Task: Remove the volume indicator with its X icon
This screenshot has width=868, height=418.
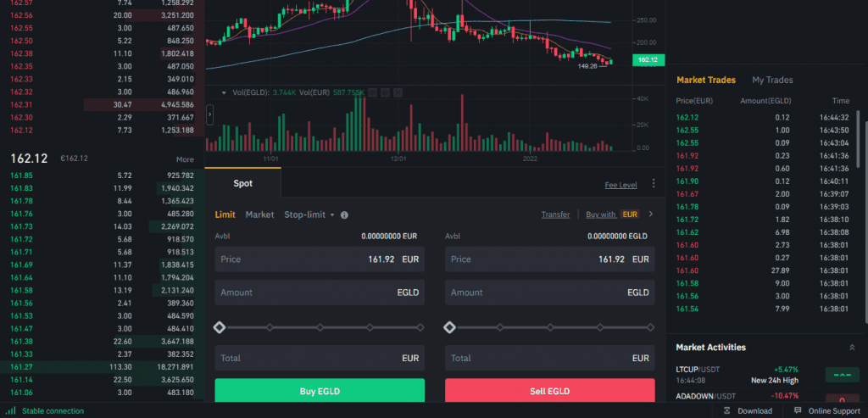Action: (x=397, y=92)
